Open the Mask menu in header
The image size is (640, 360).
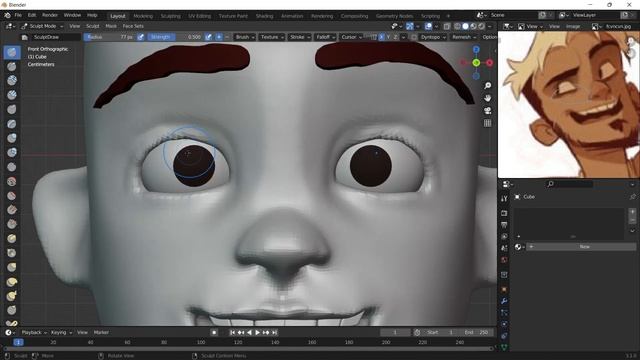[x=111, y=26]
